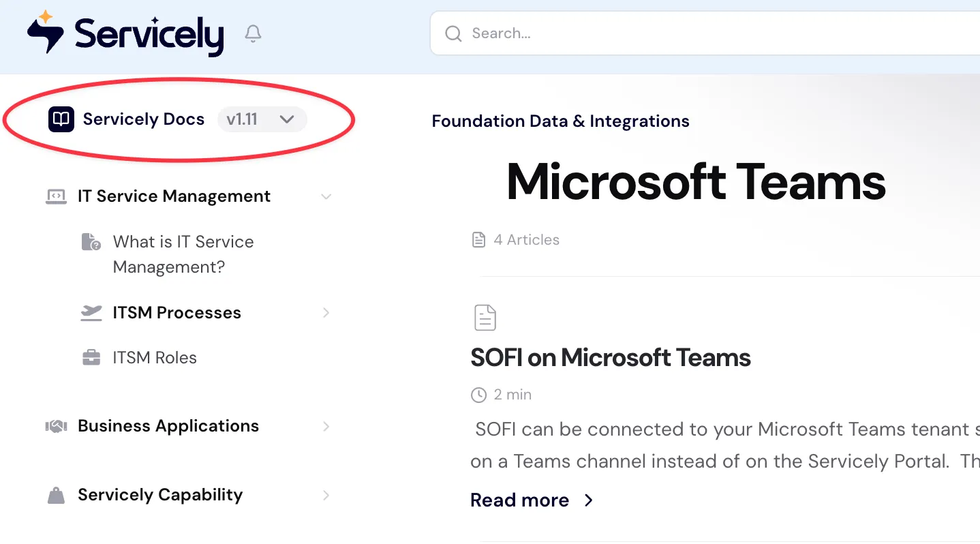Image resolution: width=980 pixels, height=544 pixels.
Task: Click Read more link
Action: [x=532, y=500]
